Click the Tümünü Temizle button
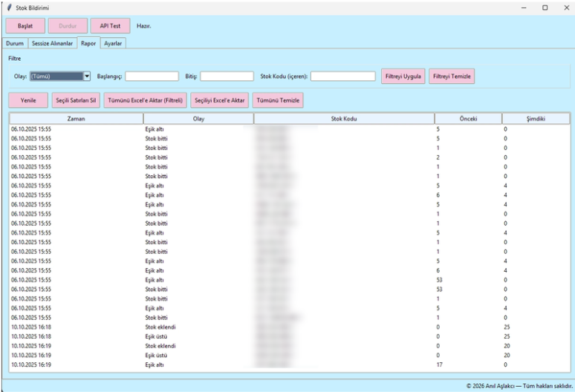This screenshot has width=575, height=392. (278, 100)
